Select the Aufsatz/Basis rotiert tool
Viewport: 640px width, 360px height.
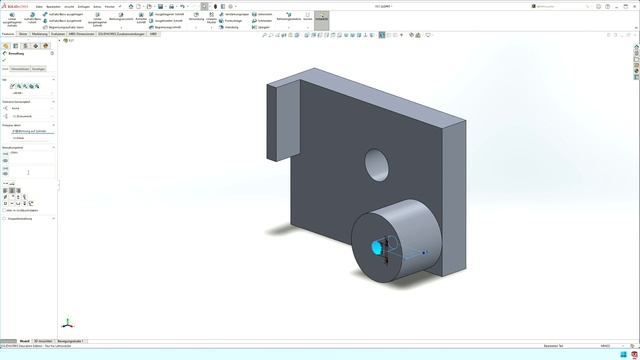tap(32, 18)
